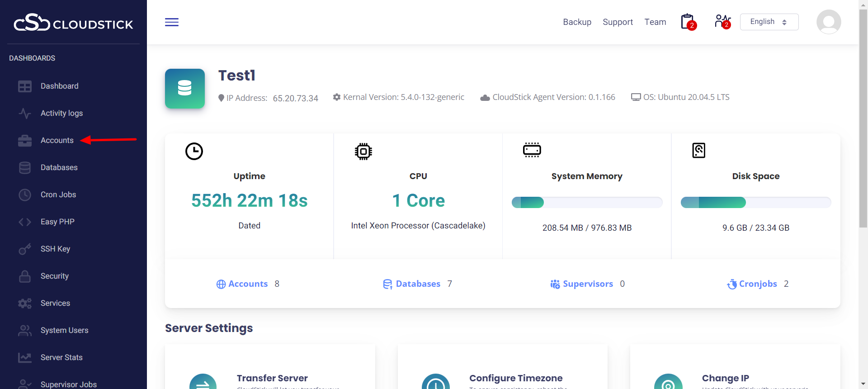The height and width of the screenshot is (389, 868).
Task: Open the clipboard notifications icon
Action: click(688, 22)
